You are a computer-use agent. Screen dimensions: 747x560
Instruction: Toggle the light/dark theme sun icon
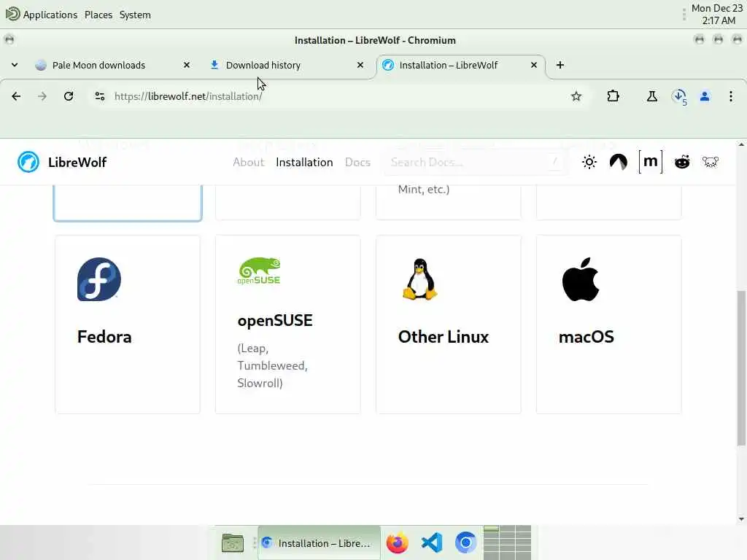(589, 163)
